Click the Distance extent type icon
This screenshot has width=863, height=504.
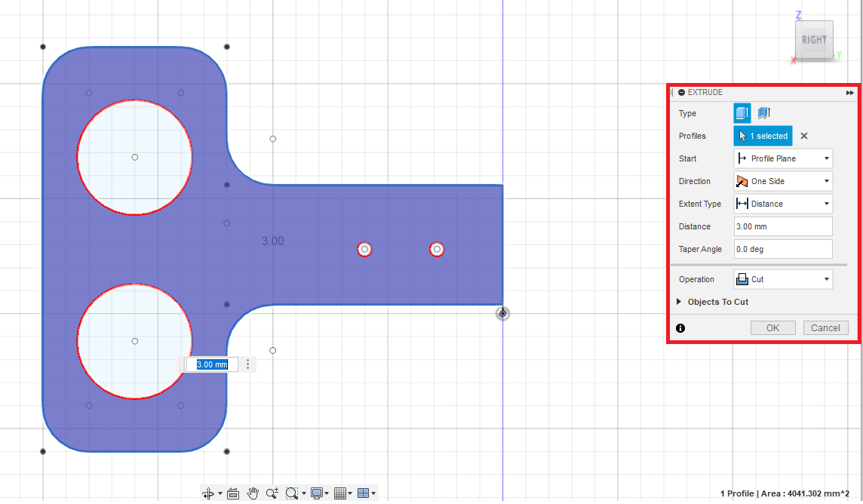(742, 204)
